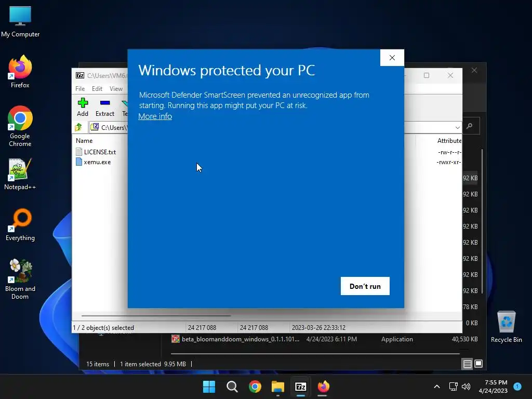Show hidden system tray icons

437,387
